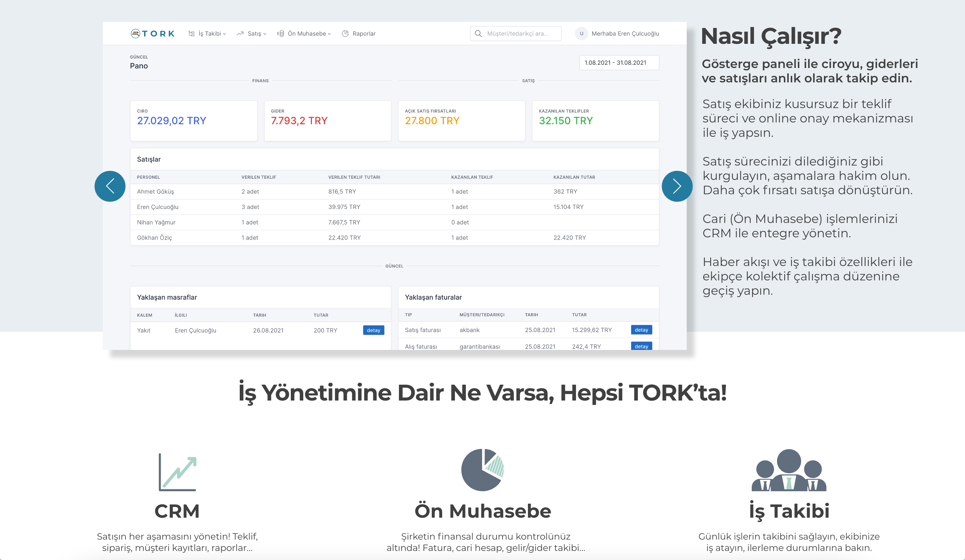The image size is (965, 560).
Task: Click the Ahmet Göküş row name
Action: 155,192
